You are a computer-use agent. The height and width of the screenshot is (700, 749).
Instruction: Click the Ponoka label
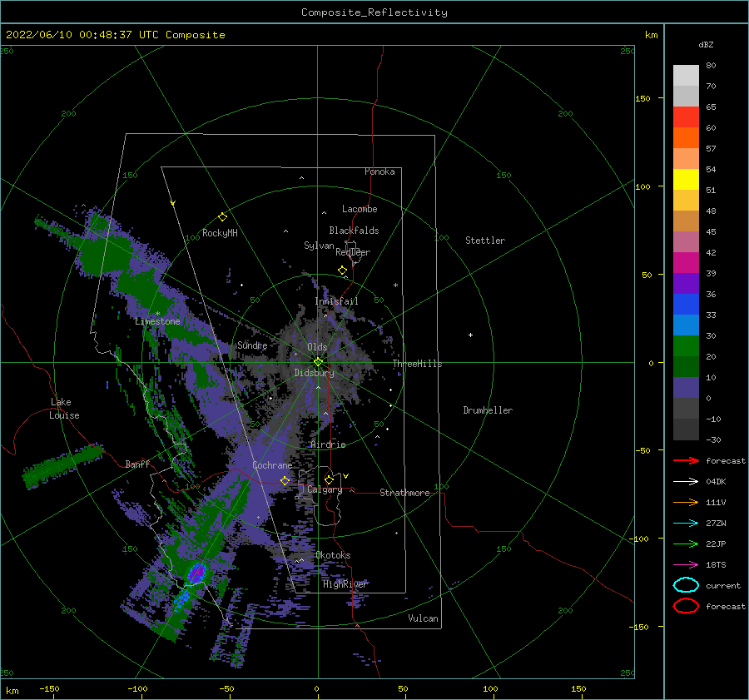[x=379, y=171]
